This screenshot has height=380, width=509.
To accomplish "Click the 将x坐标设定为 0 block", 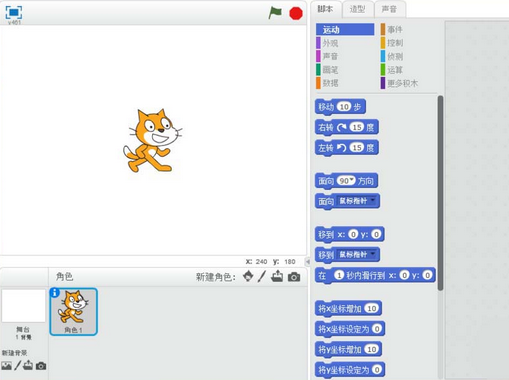I will (x=350, y=329).
